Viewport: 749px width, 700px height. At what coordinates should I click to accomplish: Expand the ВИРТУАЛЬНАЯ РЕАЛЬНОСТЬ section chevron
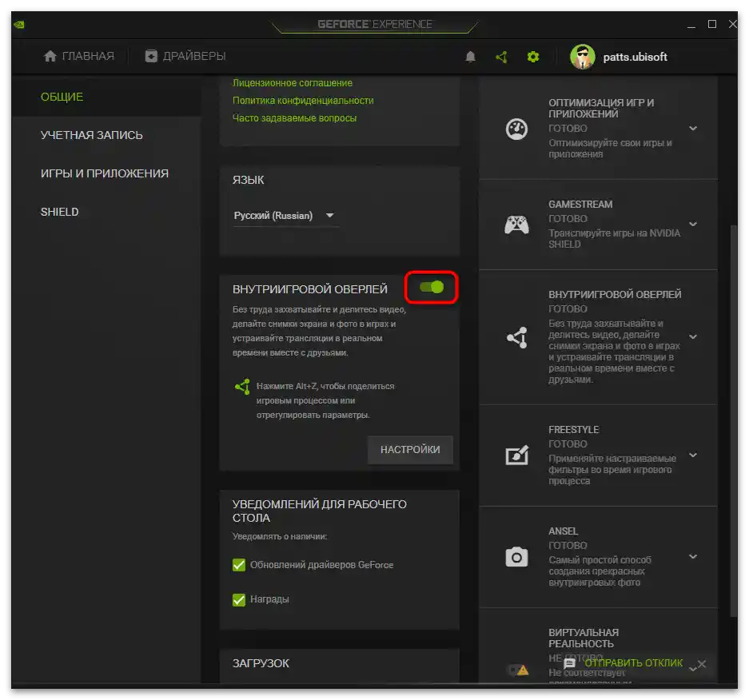tap(692, 670)
